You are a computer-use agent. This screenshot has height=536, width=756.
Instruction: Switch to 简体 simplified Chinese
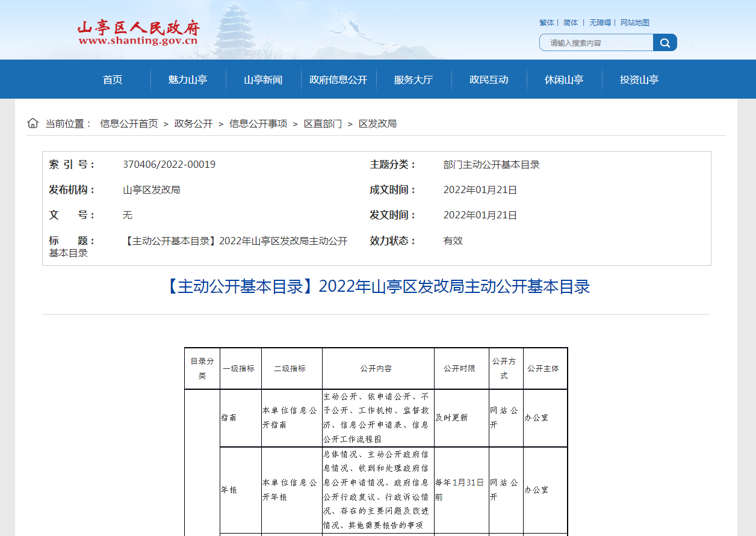[x=571, y=23]
